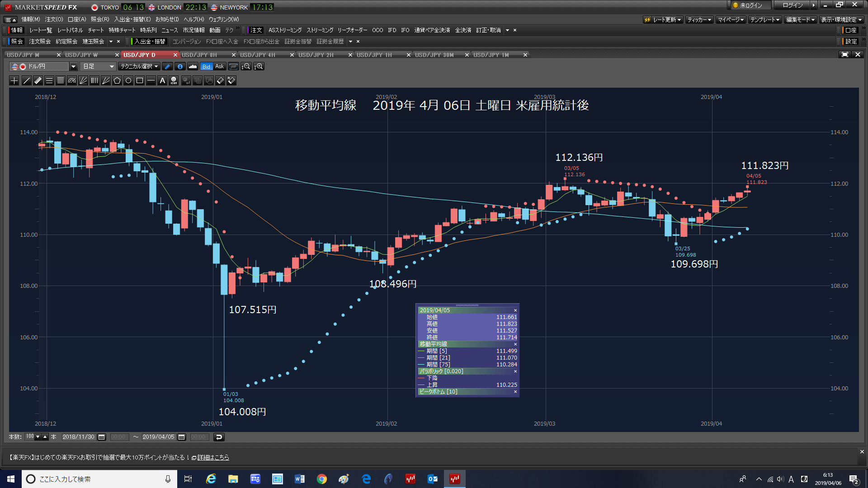868x488 pixels.
Task: Expand the 編集モード dropdown
Action: pos(800,19)
